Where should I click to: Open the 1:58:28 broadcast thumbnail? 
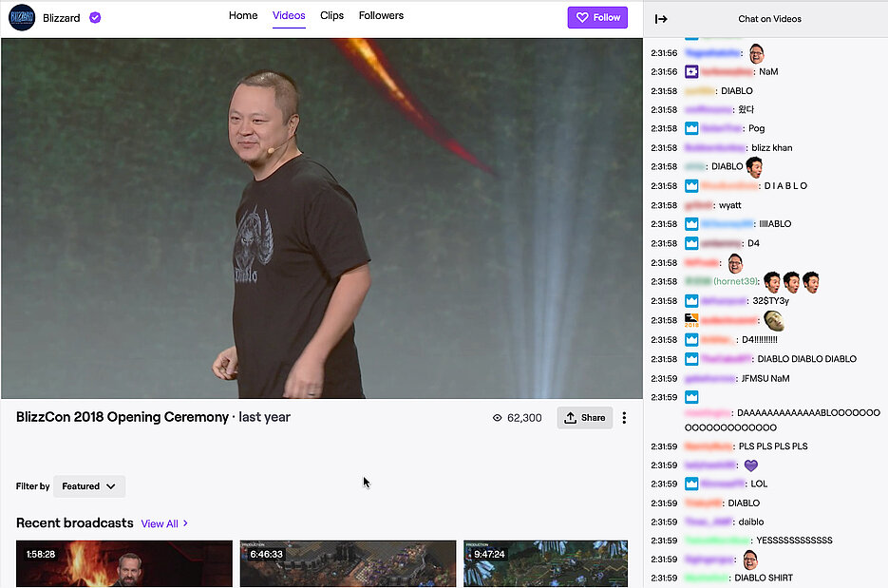(x=123, y=564)
